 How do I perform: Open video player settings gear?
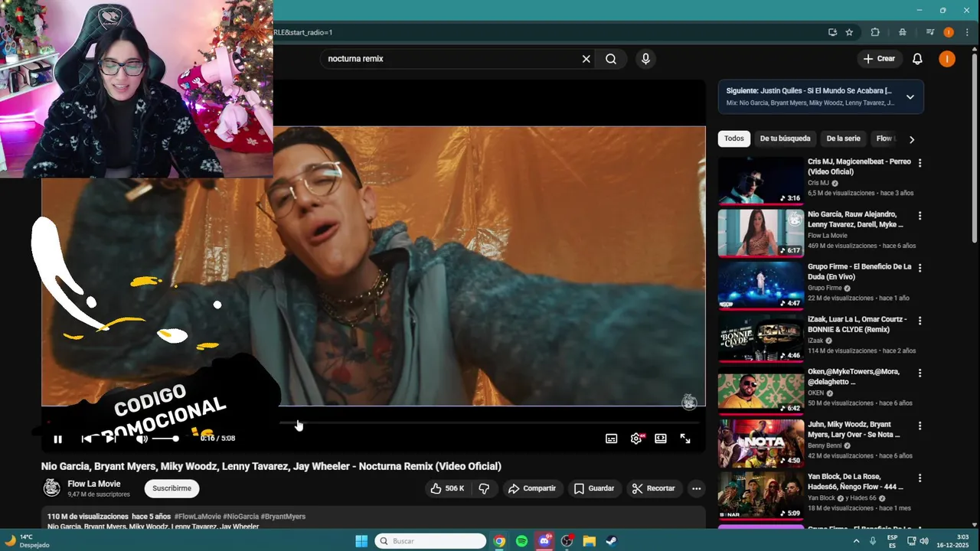[636, 439]
